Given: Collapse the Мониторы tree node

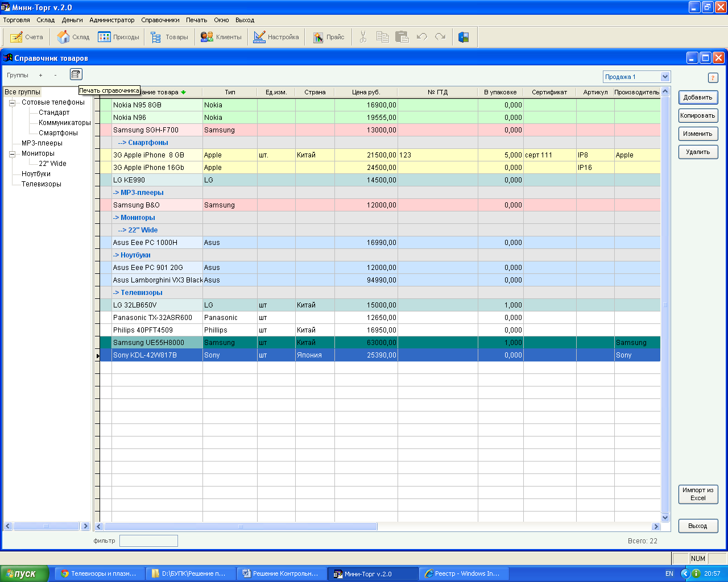Looking at the screenshot, I should coord(12,154).
